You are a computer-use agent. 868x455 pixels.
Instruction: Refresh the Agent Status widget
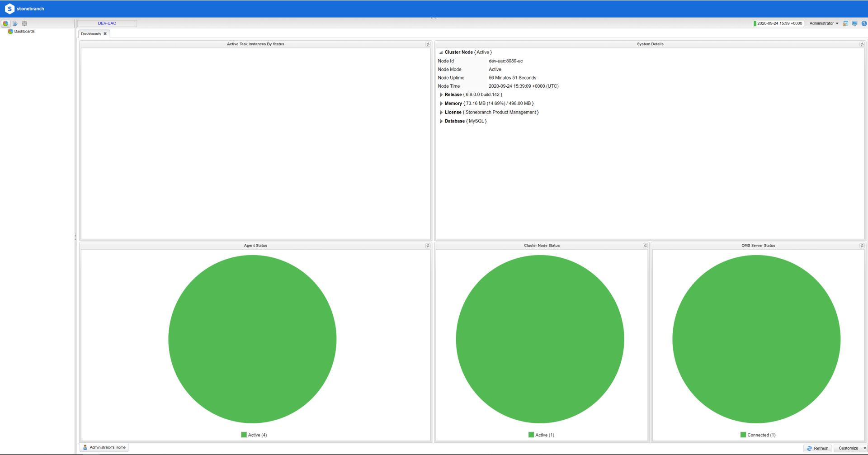tap(428, 246)
